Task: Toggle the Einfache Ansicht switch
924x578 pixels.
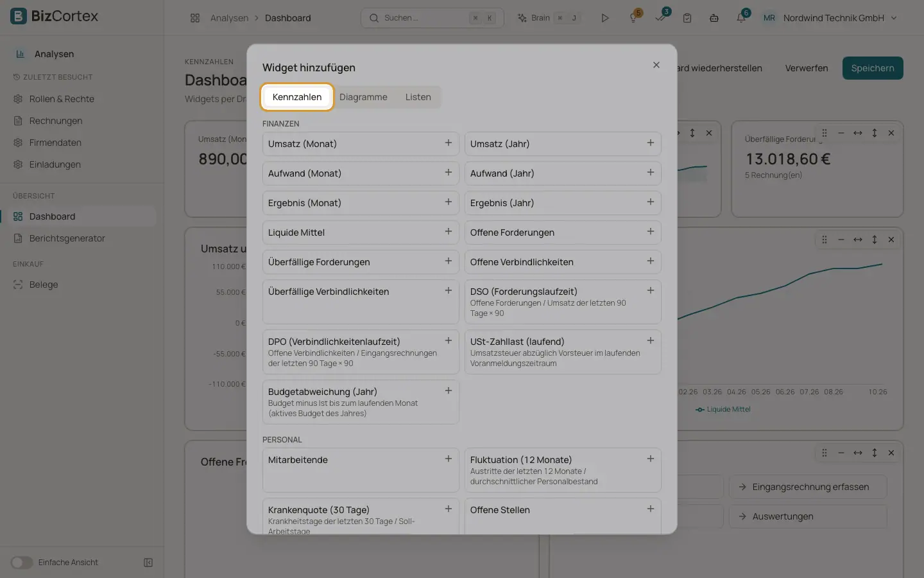Action: (x=21, y=563)
